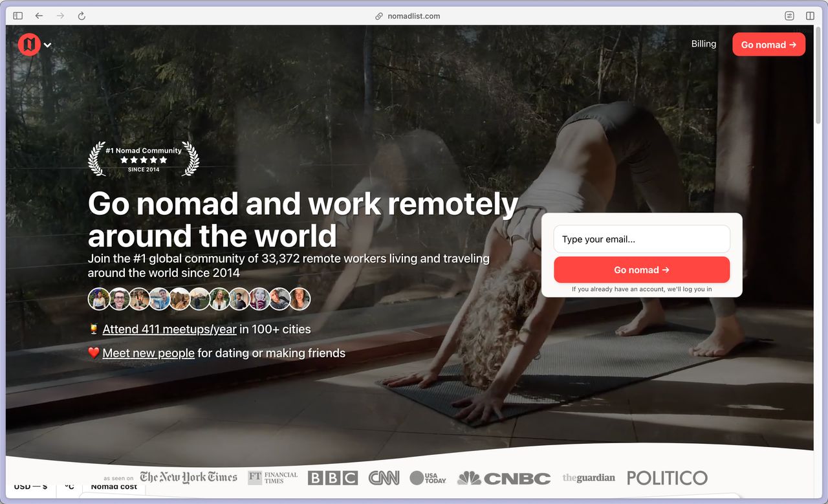This screenshot has height=504, width=828.
Task: Click the last member avatar in the row
Action: click(x=300, y=299)
